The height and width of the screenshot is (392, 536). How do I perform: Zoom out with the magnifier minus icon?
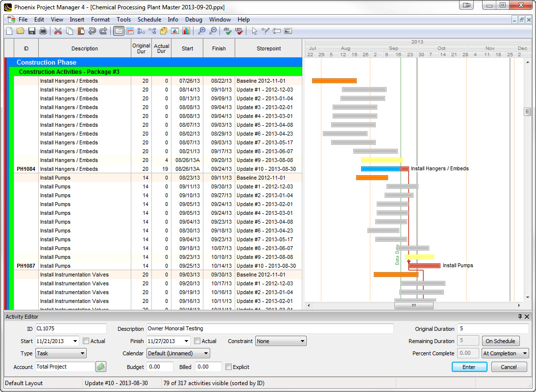pos(213,31)
